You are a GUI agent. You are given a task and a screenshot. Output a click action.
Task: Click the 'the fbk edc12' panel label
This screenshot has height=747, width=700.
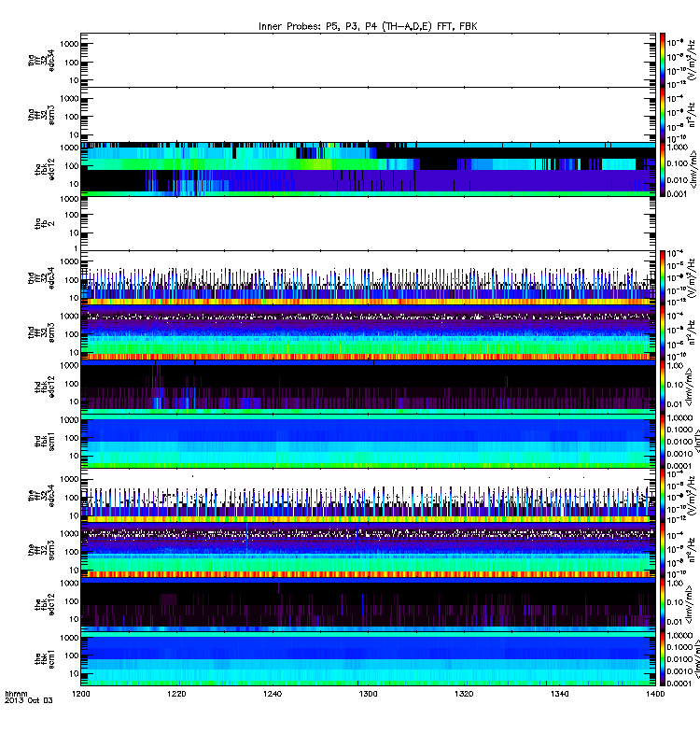click(45, 604)
